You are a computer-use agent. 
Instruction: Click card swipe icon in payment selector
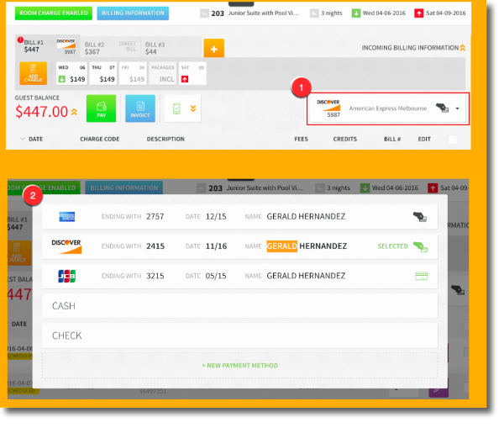click(442, 108)
